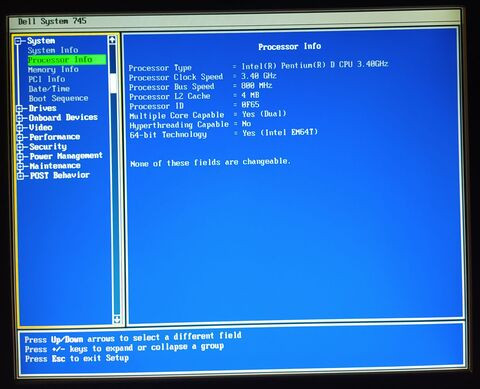Viewport: 480px width, 389px height.
Task: Click the 800 MHz value
Action: click(257, 86)
